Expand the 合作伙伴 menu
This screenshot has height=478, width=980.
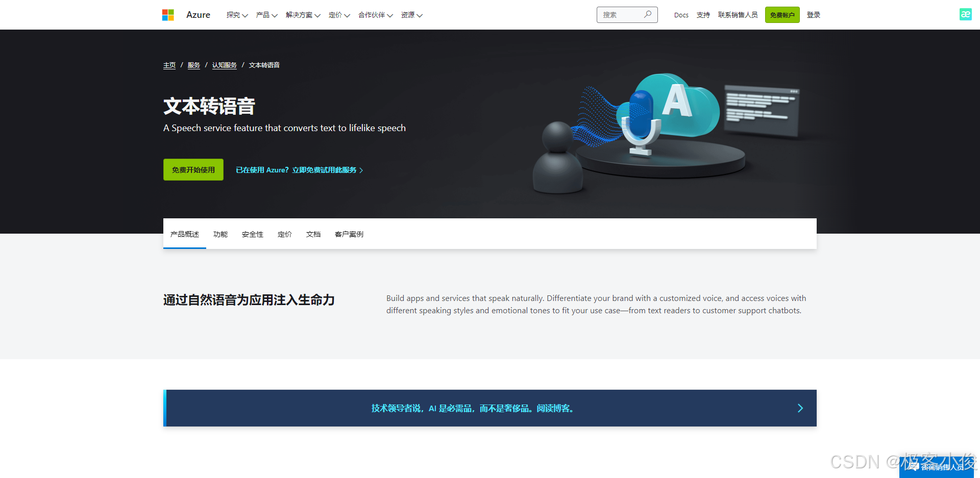point(376,15)
